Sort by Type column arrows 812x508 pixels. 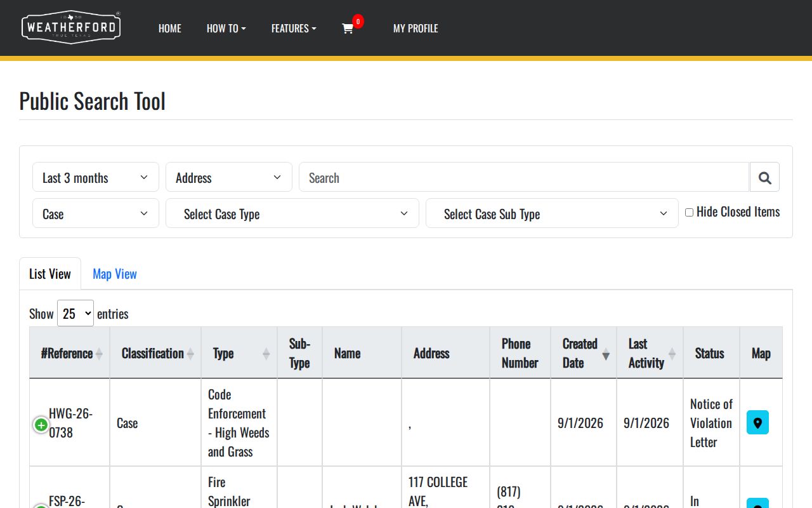(266, 354)
